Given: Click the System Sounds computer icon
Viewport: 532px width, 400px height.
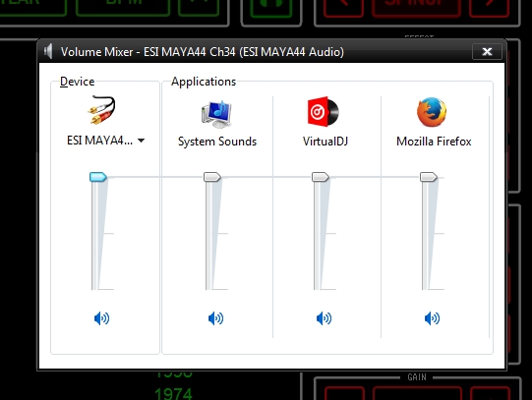Looking at the screenshot, I should coord(216,114).
